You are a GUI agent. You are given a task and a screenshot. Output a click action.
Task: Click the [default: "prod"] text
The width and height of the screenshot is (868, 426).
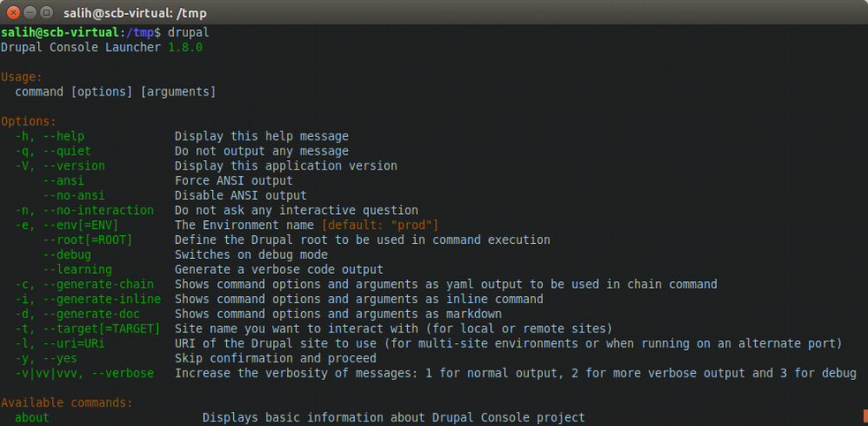pos(381,224)
